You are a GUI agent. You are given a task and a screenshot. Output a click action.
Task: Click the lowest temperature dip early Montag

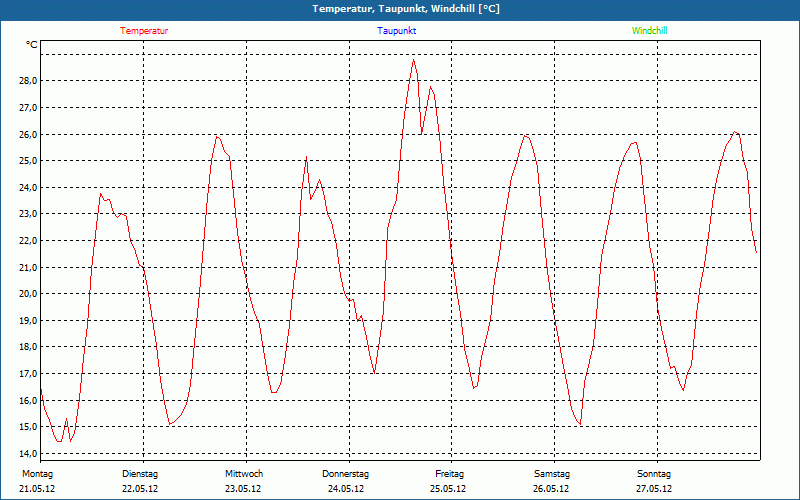tap(59, 441)
